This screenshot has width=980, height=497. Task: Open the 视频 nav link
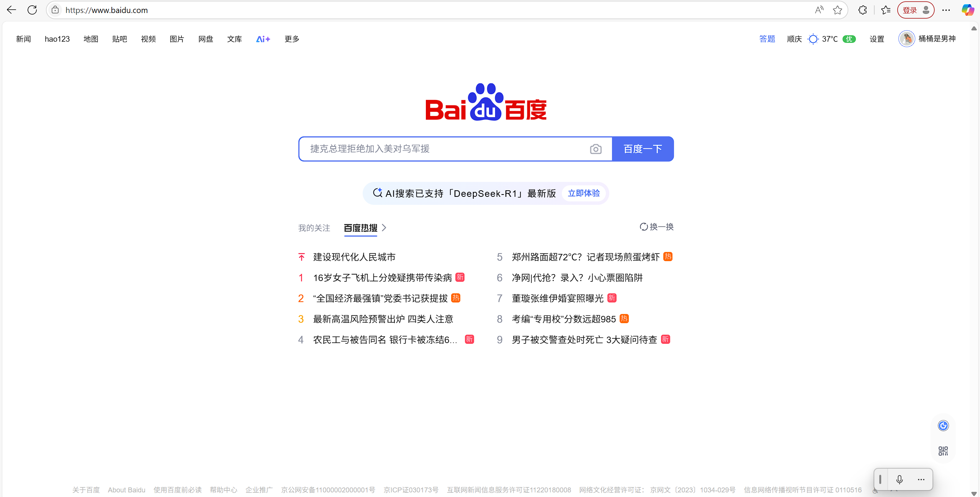148,39
